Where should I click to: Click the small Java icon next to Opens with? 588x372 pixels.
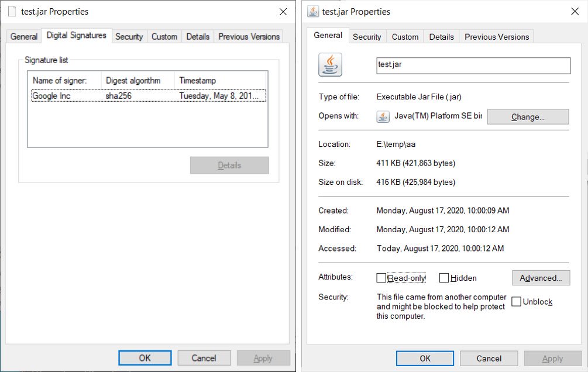(x=383, y=116)
